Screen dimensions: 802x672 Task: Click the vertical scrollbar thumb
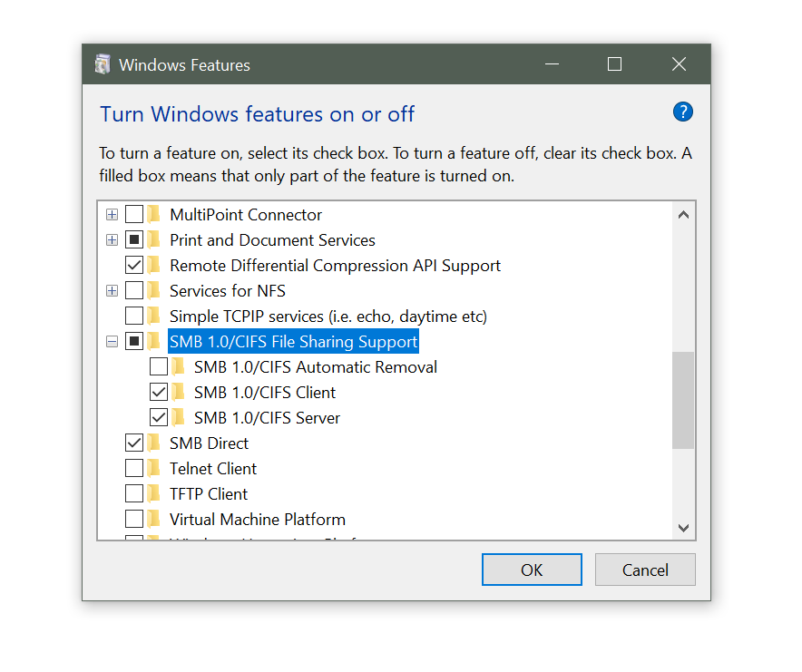[683, 400]
